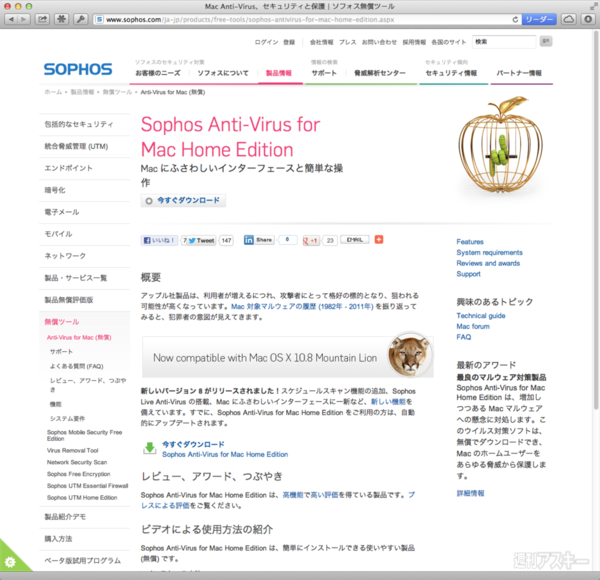Viewport: 600px width, 580px height.
Task: Select the 製品情報 navigation tab
Action: tap(279, 73)
